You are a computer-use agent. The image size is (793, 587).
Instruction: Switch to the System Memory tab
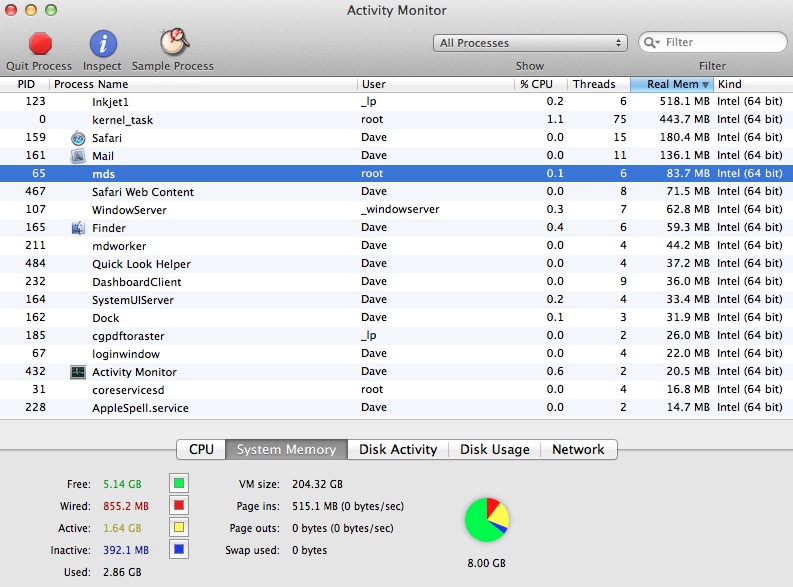coord(286,449)
